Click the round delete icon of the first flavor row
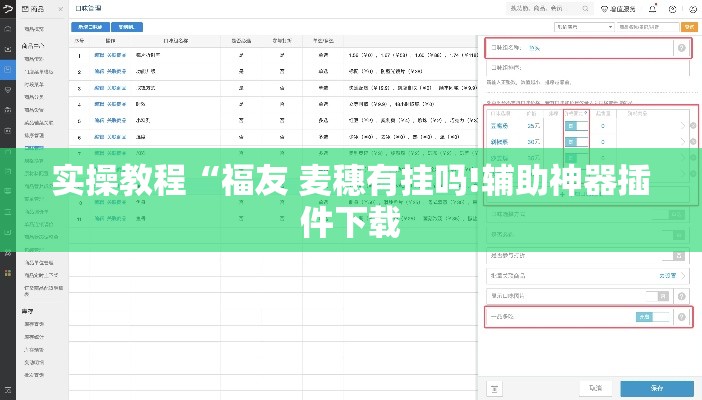This screenshot has width=702, height=400. 693,126
